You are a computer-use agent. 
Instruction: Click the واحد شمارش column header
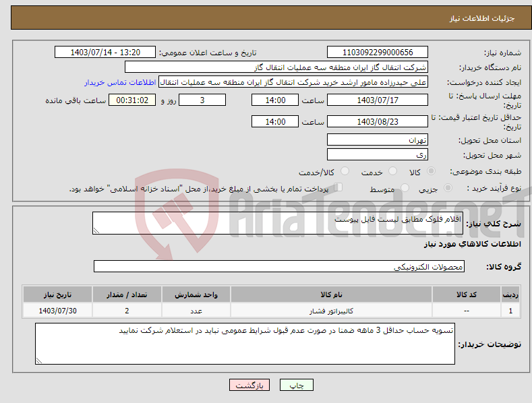click(196, 294)
